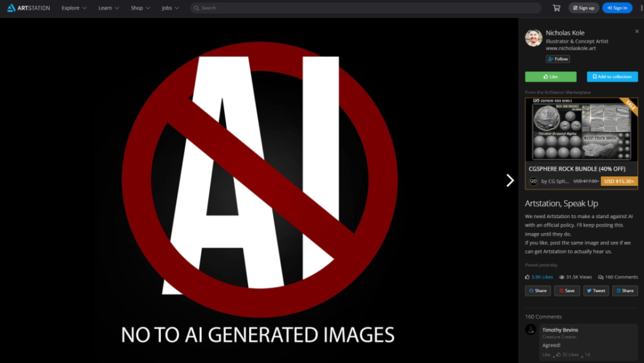Focus the Search input field

365,8
